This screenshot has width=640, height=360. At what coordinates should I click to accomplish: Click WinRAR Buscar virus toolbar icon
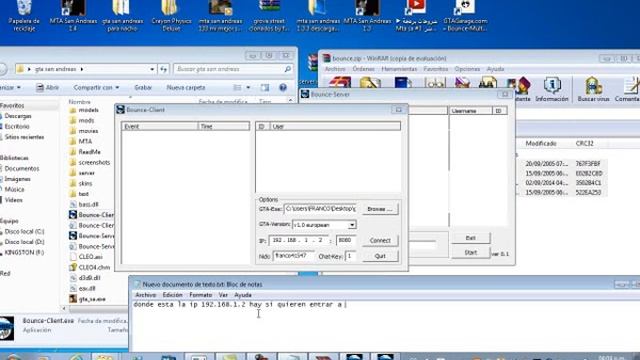tap(593, 89)
